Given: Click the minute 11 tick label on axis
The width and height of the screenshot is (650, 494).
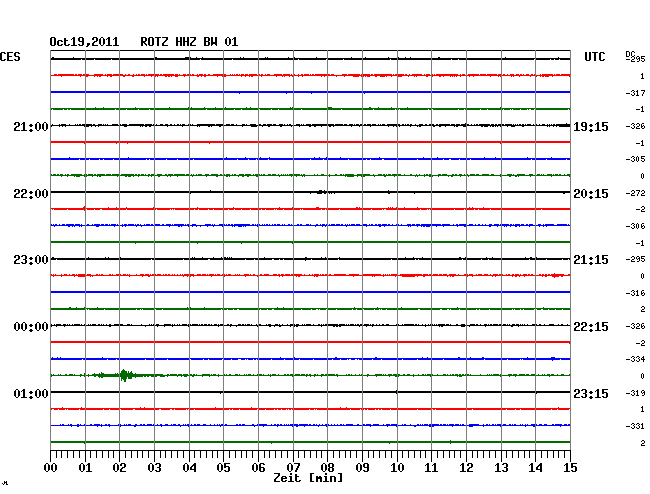Looking at the screenshot, I should pyautogui.click(x=431, y=468).
